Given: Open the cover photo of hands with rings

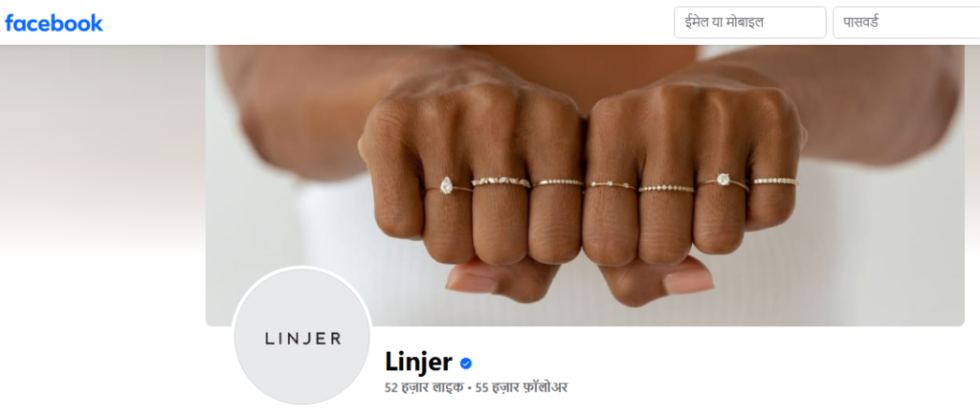Looking at the screenshot, I should [585, 186].
